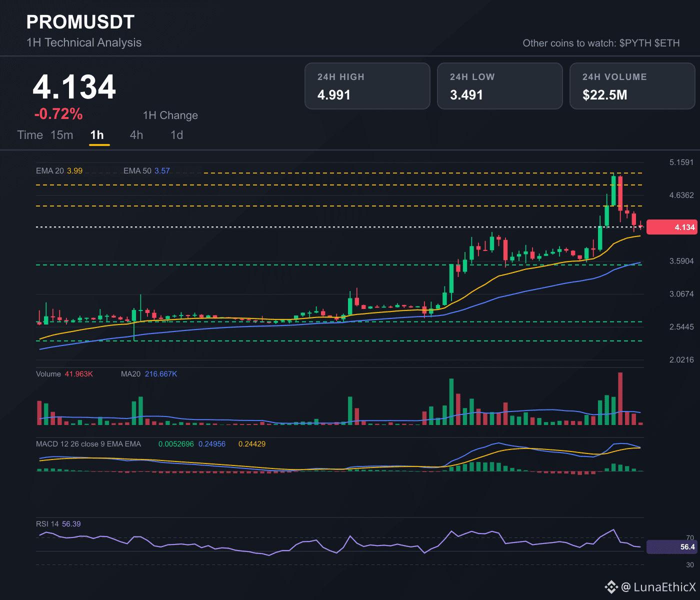Click the 4.6362 price axis label
Image resolution: width=700 pixels, height=600 pixels.
tap(681, 195)
